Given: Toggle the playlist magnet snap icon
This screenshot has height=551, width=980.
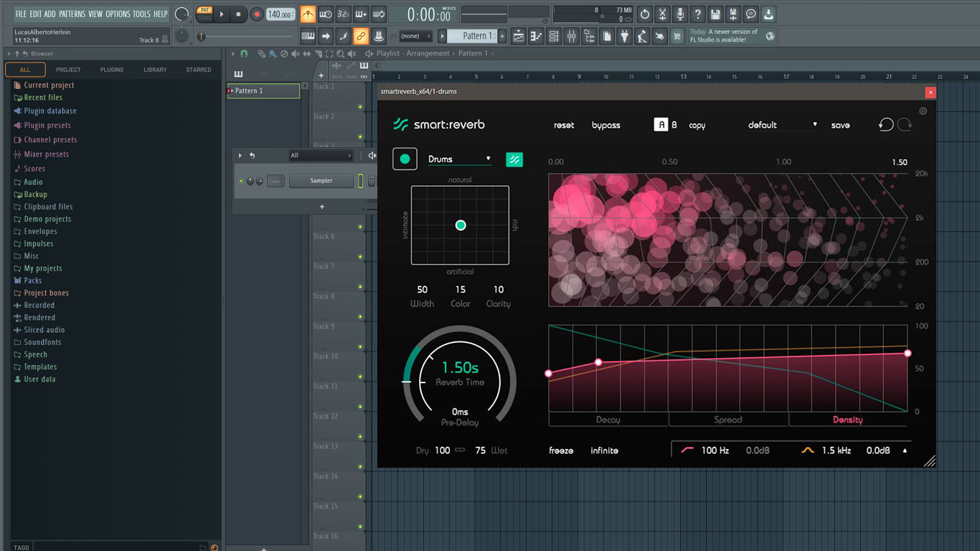Looking at the screenshot, I should pos(244,54).
